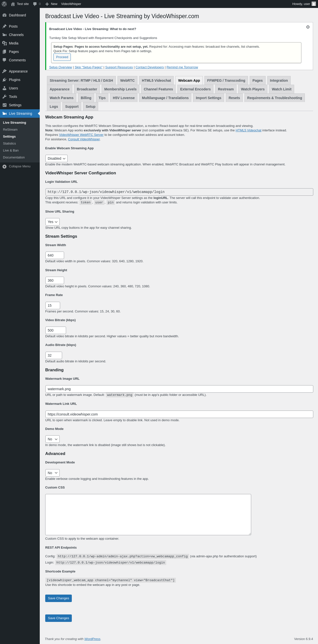
Task: Collapse the admin sidebar menu
Action: (x=16, y=166)
